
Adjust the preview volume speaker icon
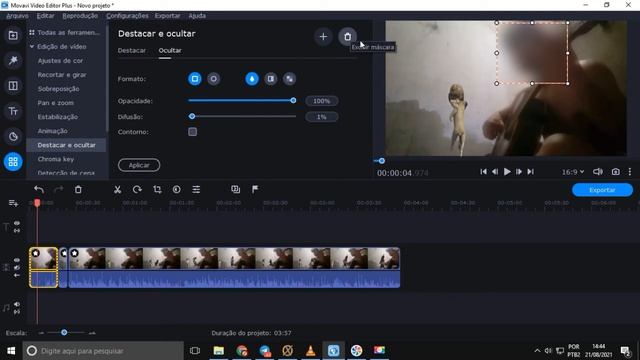point(598,172)
